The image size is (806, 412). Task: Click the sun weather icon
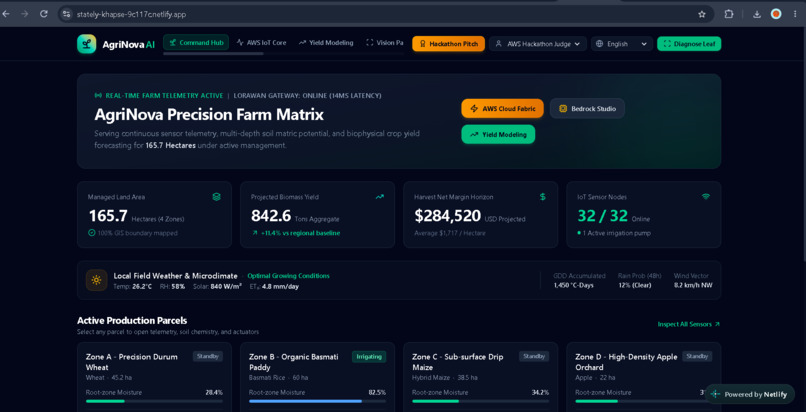coord(96,280)
